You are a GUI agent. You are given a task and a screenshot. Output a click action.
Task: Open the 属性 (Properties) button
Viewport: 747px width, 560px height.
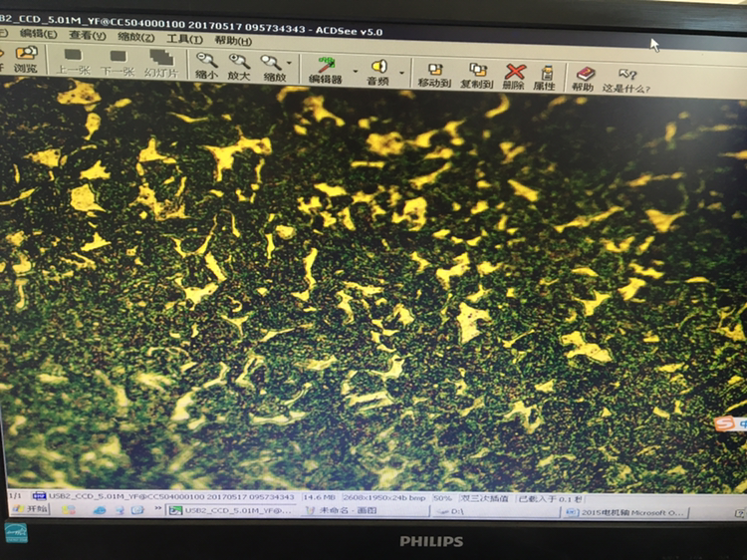[545, 78]
